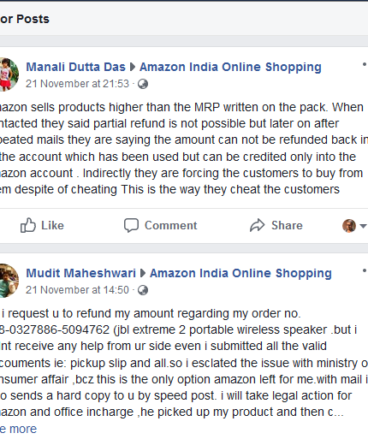Click the Like thumbs-up icon
Image resolution: width=368 pixels, height=445 pixels.
click(x=28, y=225)
